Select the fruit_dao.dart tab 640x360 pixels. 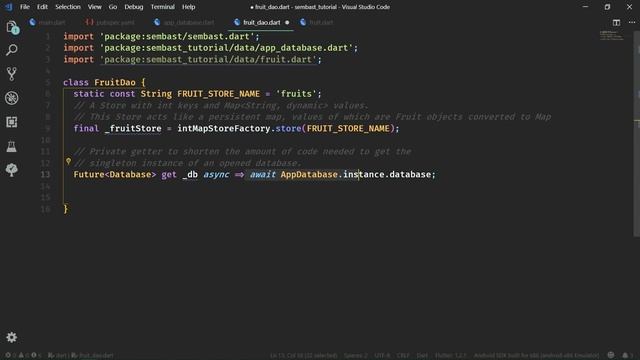(x=262, y=22)
